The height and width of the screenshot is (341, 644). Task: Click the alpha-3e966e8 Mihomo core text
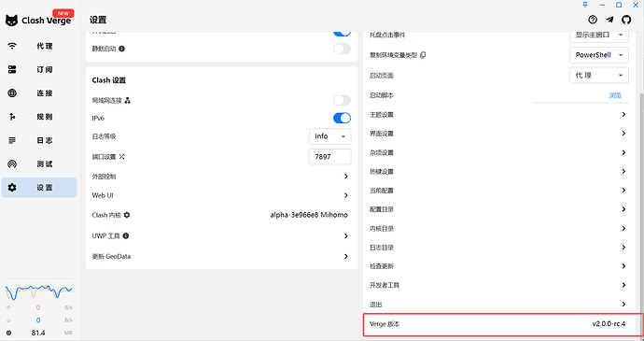309,215
